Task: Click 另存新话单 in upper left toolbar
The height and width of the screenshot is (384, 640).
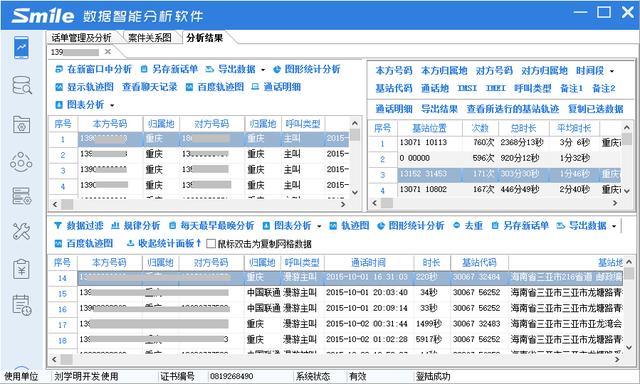Action: point(169,69)
